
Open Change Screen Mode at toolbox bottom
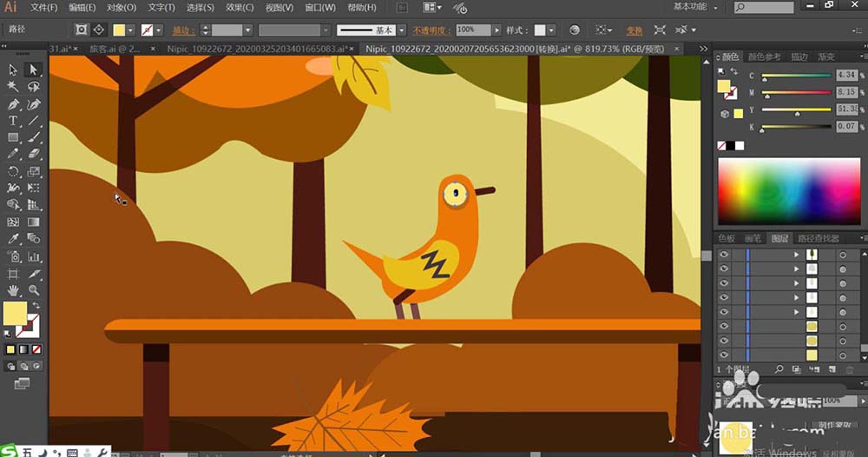click(x=23, y=383)
